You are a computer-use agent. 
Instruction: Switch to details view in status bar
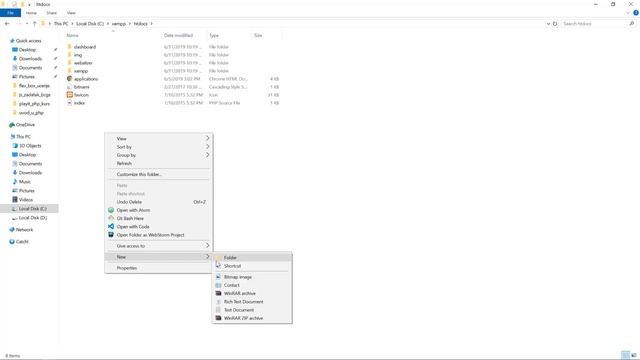point(625,355)
